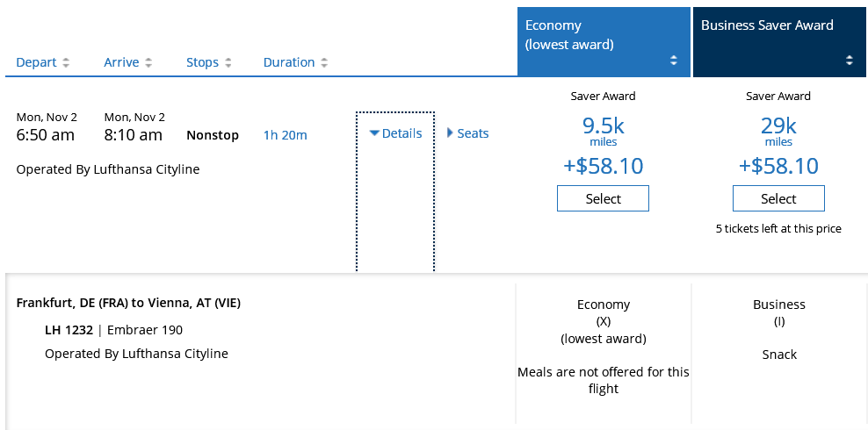Select the 29k miles Business award
Image resolution: width=868 pixels, height=430 pixels.
(x=778, y=198)
